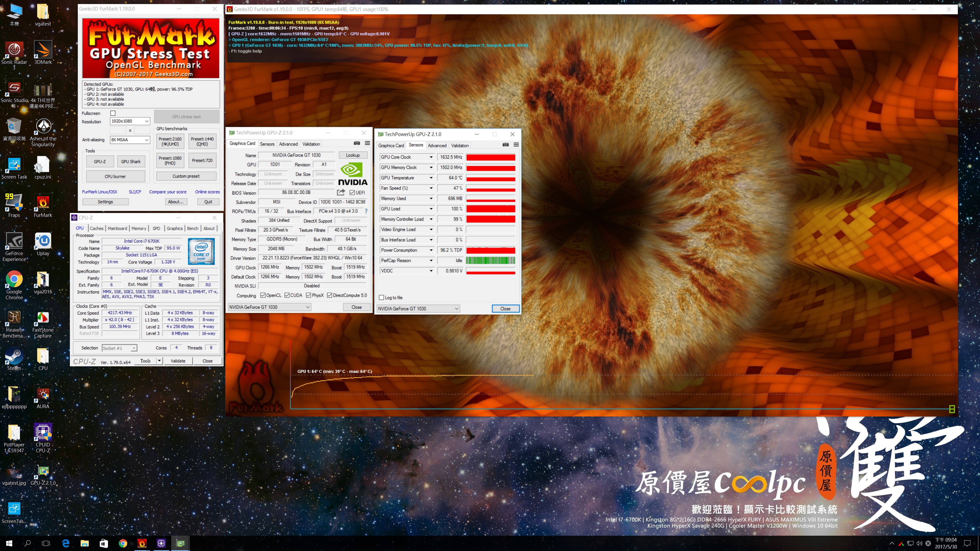Open the Ashes of the Singularity icon
The height and width of the screenshot is (551, 980).
pos(43,132)
